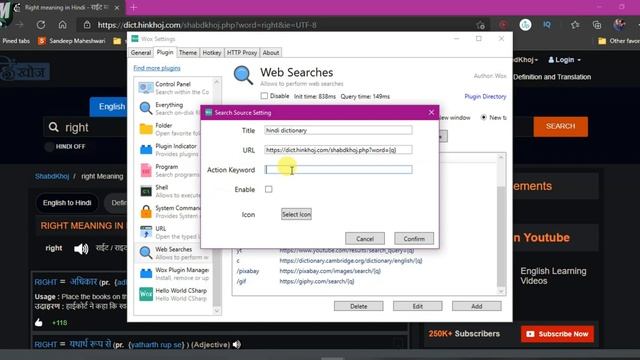Tick the Enable checkbox
This screenshot has height=360, width=640.
(269, 189)
